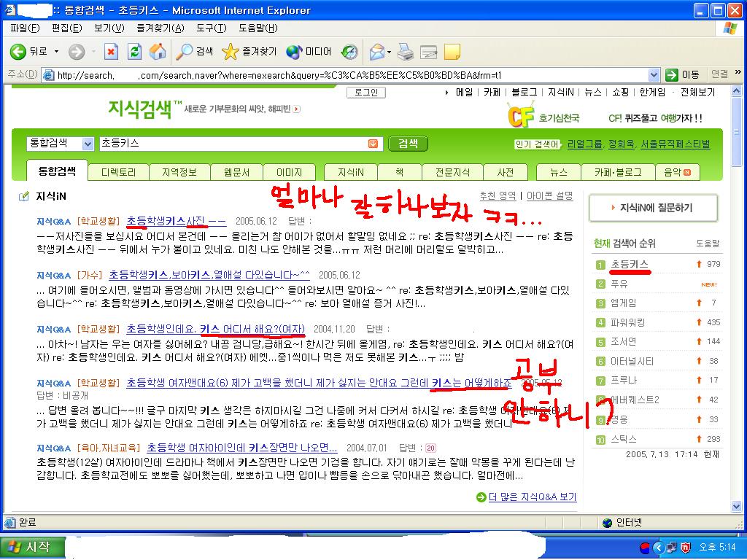Click the 로그인 login button
747x560 pixels.
(x=366, y=93)
